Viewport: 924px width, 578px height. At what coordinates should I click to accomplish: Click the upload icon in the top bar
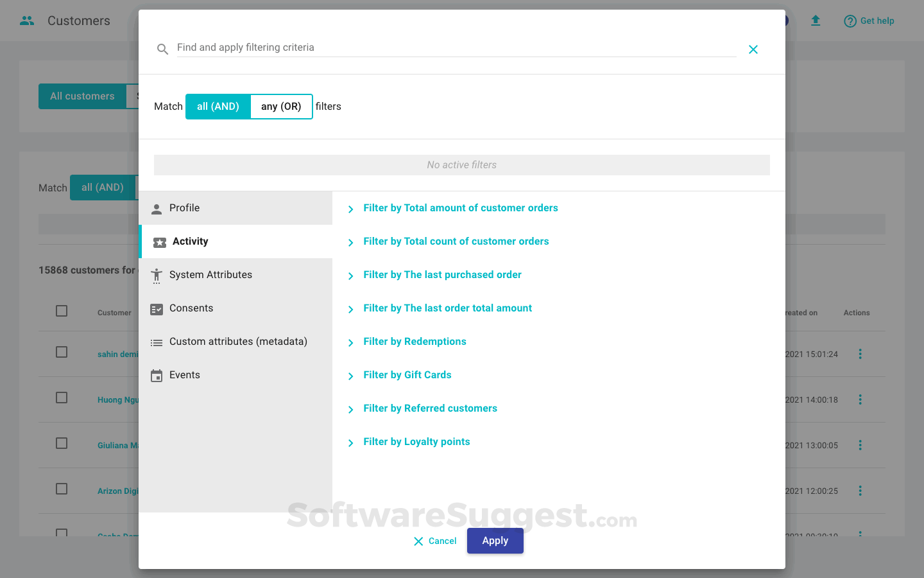[816, 20]
